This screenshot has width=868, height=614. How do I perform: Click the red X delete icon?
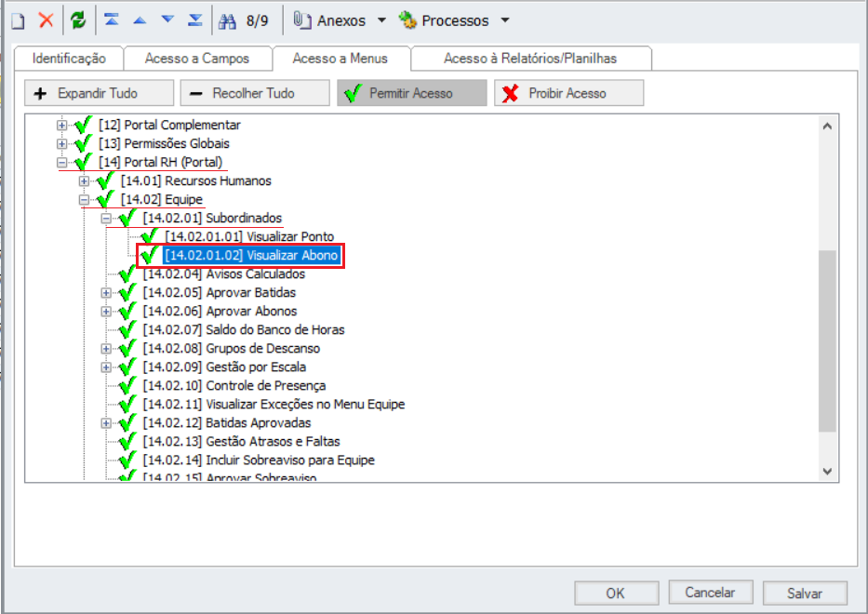click(46, 20)
